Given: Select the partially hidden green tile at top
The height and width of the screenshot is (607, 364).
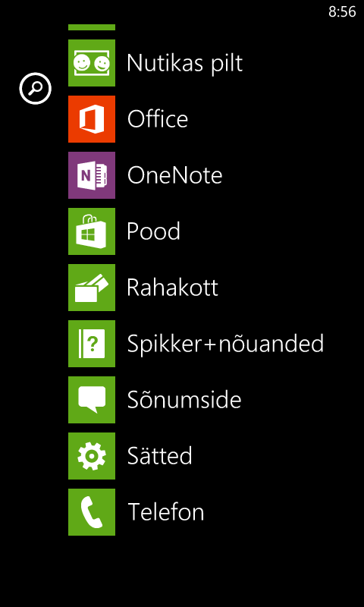Looking at the screenshot, I should tap(92, 27).
